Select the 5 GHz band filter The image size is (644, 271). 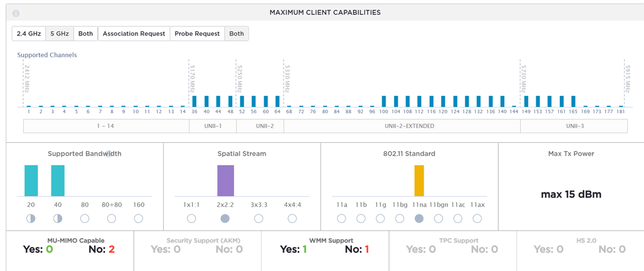tap(59, 33)
